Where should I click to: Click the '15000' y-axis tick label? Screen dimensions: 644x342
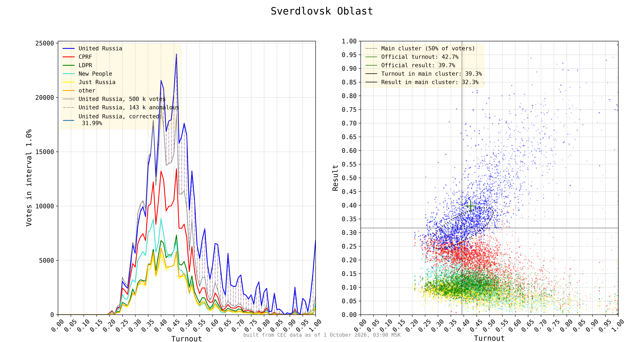pyautogui.click(x=45, y=152)
